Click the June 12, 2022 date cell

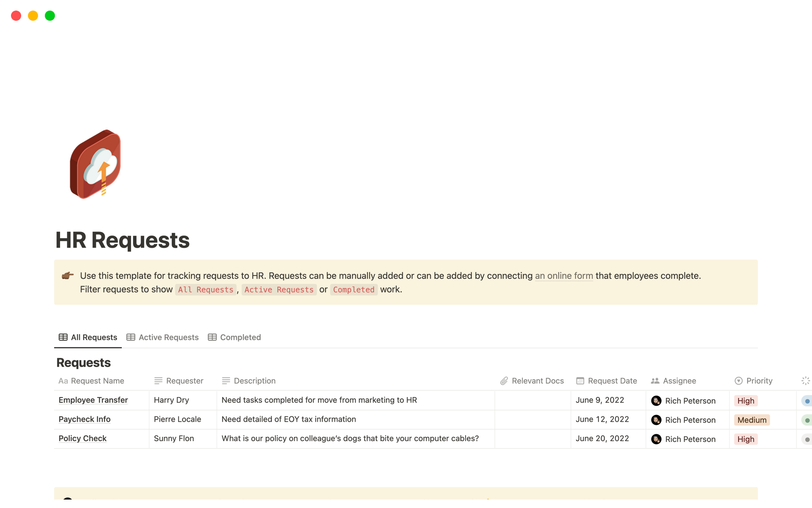602,419
